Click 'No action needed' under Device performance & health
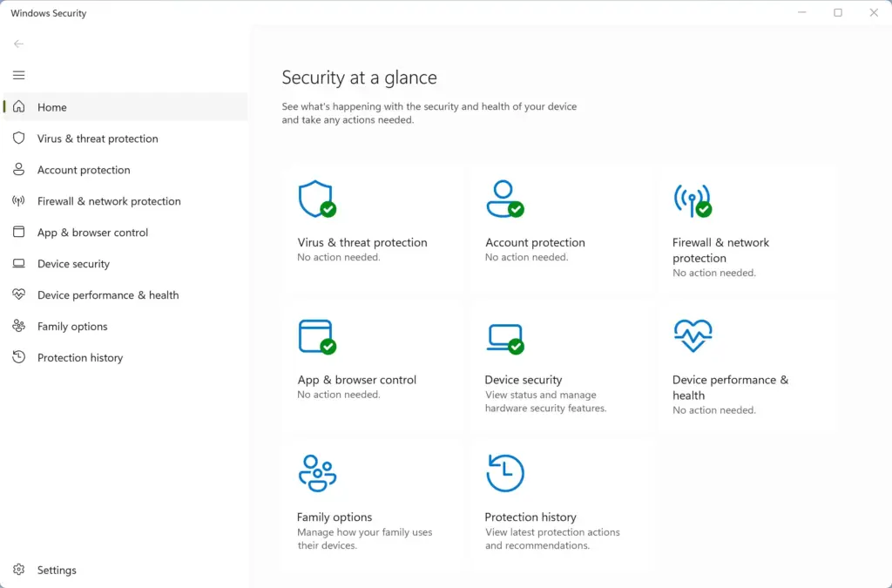This screenshot has height=588, width=892. pyautogui.click(x=714, y=410)
